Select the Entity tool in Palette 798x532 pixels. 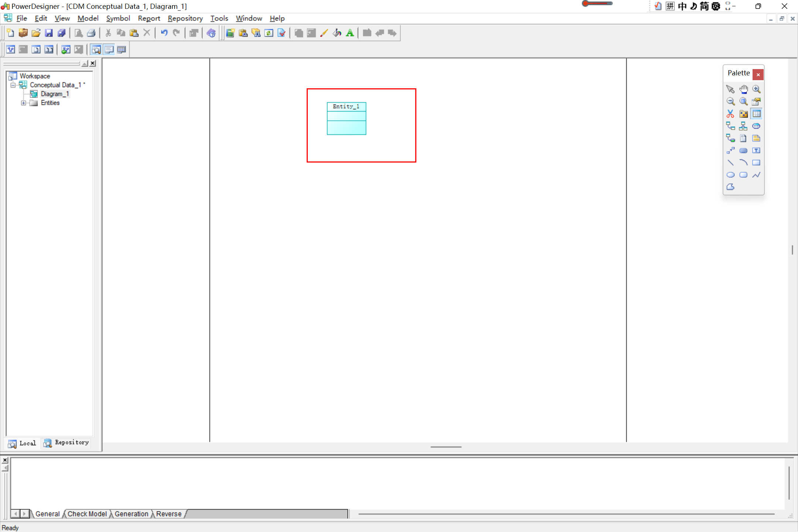pos(756,114)
